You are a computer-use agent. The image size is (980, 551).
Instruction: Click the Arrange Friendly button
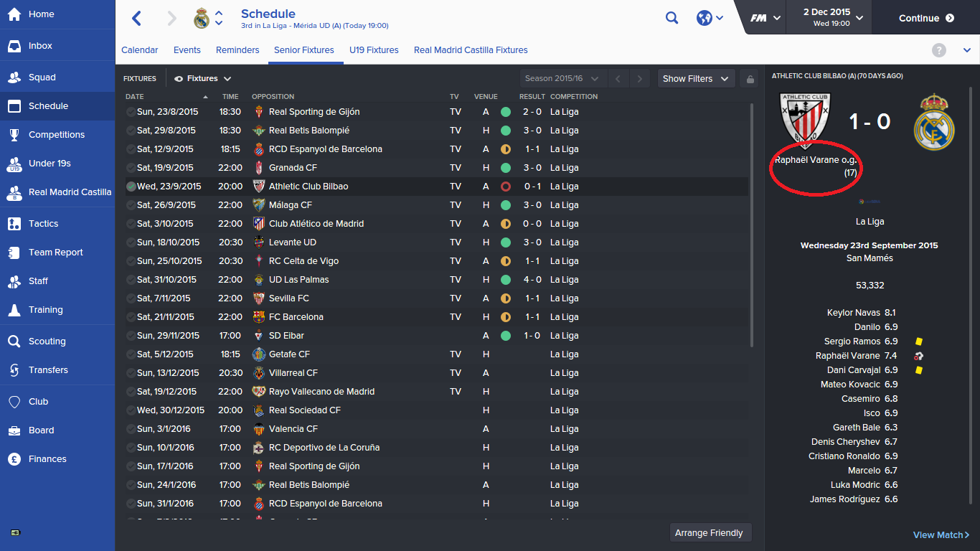709,533
